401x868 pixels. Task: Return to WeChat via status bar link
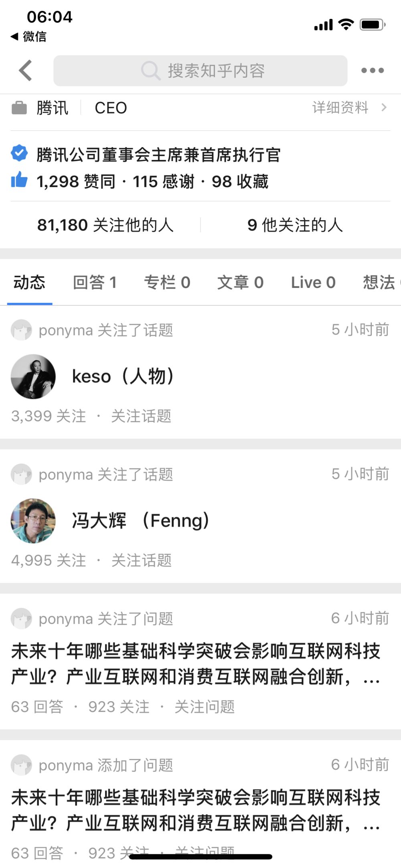(x=29, y=36)
